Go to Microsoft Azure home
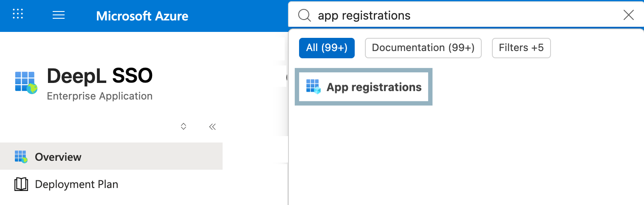Screen dimensions: 644x205 [142, 16]
